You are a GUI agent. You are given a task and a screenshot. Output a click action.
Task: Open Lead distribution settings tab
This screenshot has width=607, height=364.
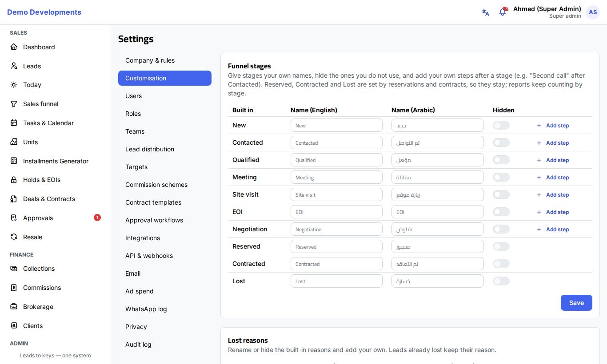165,149
